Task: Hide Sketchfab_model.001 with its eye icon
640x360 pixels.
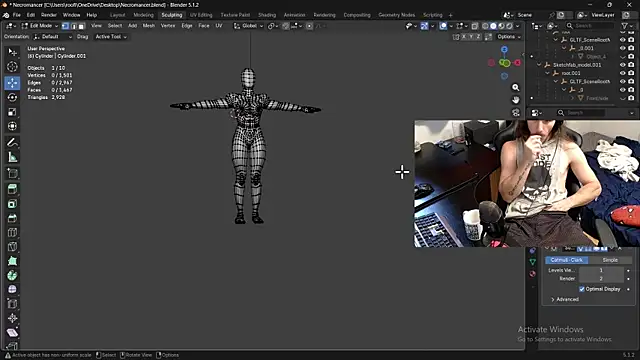Action: coord(622,65)
